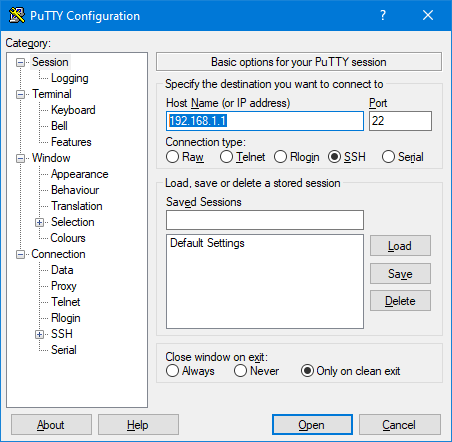Expand the Selection tree node
This screenshot has width=452, height=442.
tap(39, 222)
